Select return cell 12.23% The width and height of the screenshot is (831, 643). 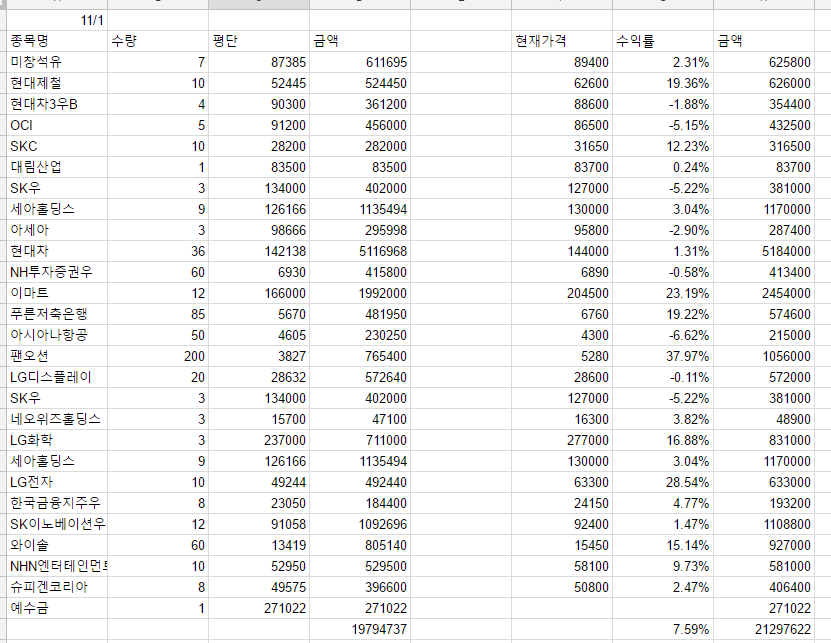coord(663,146)
